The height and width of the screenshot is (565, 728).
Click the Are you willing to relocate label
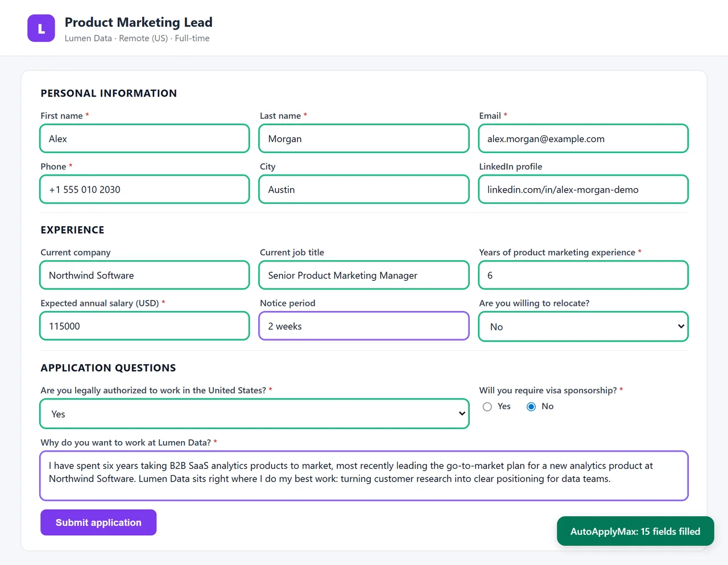534,304
